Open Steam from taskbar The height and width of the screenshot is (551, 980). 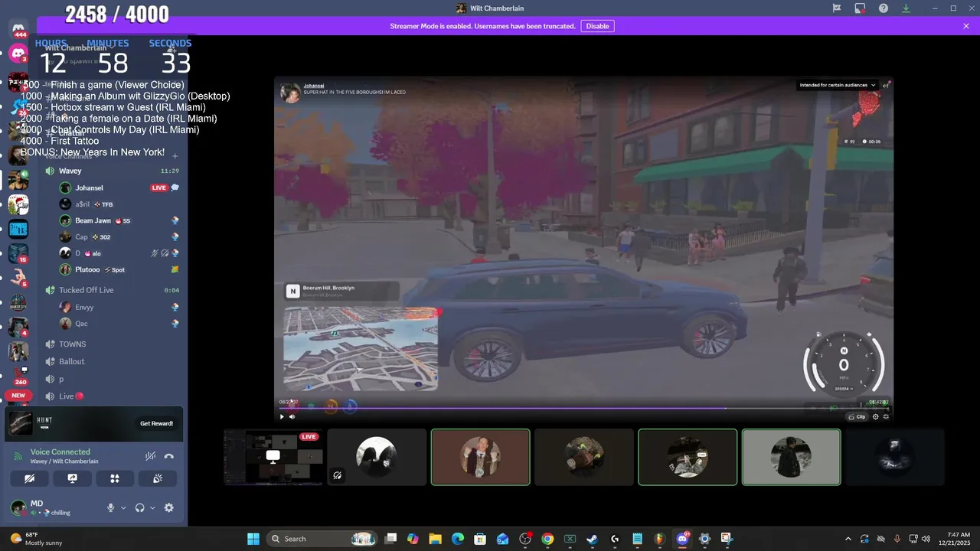point(592,539)
